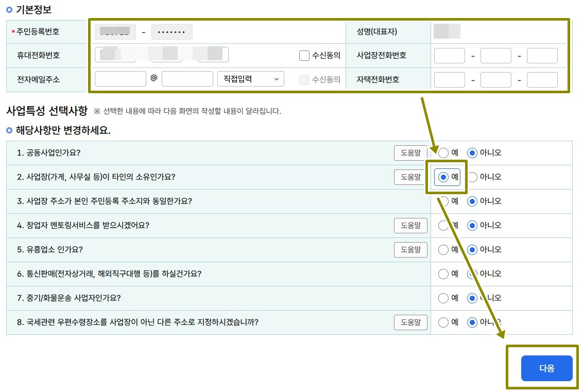Select 아니오 for 유흥업소 인가요

click(472, 249)
